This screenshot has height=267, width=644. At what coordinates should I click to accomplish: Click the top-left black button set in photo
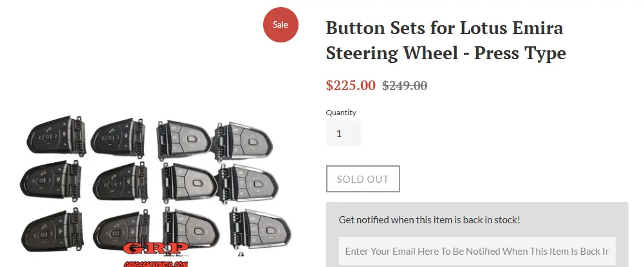click(55, 136)
